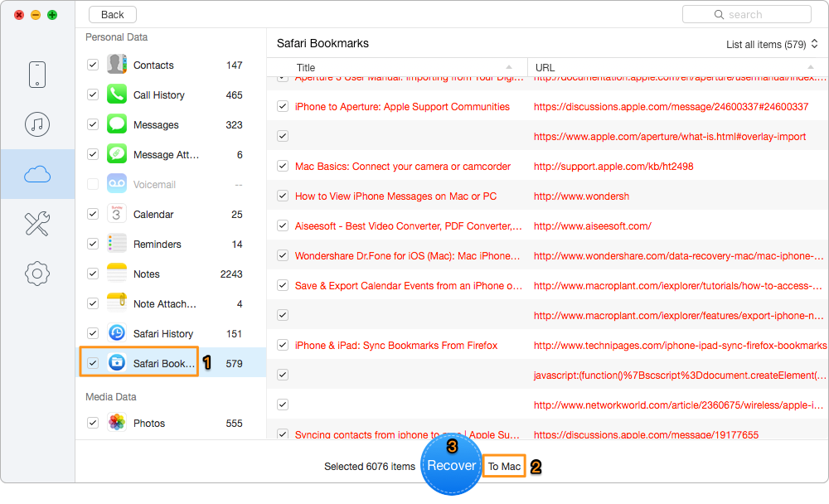Open the aiseesoft.com URL
Viewport: 829px width, 504px height.
click(593, 226)
